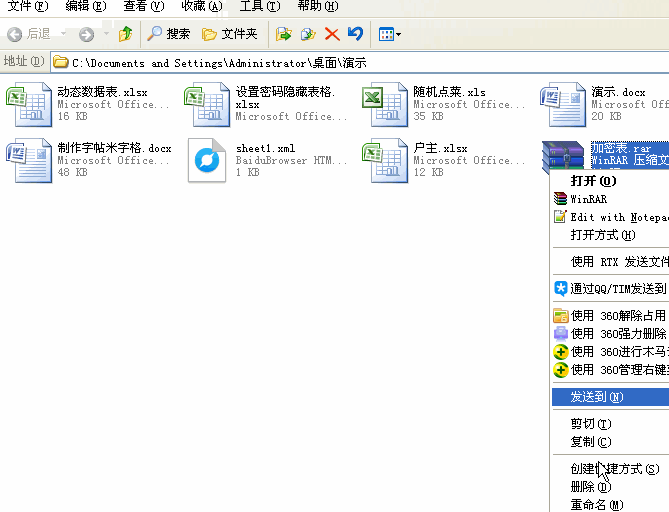Open the Views dropdown button
Image resolution: width=669 pixels, height=512 pixels.
pos(390,34)
